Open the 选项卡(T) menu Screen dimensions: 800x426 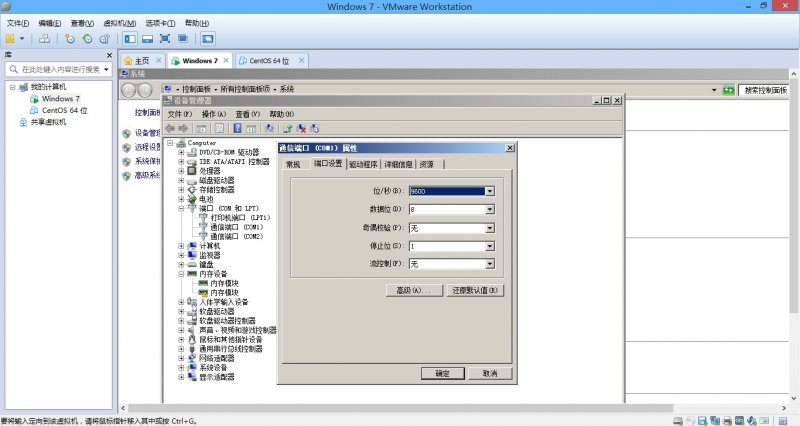[160, 23]
